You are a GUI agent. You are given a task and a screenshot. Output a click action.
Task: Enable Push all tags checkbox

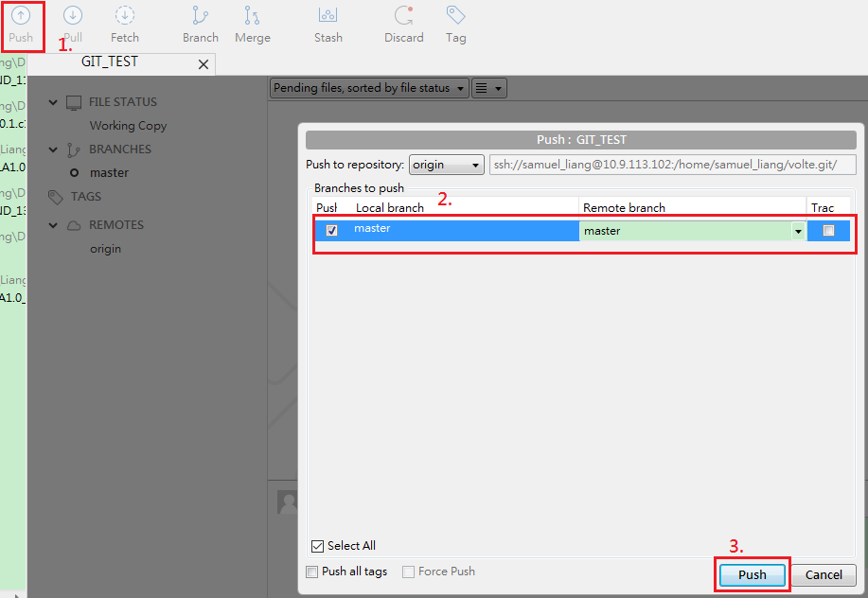coord(312,572)
